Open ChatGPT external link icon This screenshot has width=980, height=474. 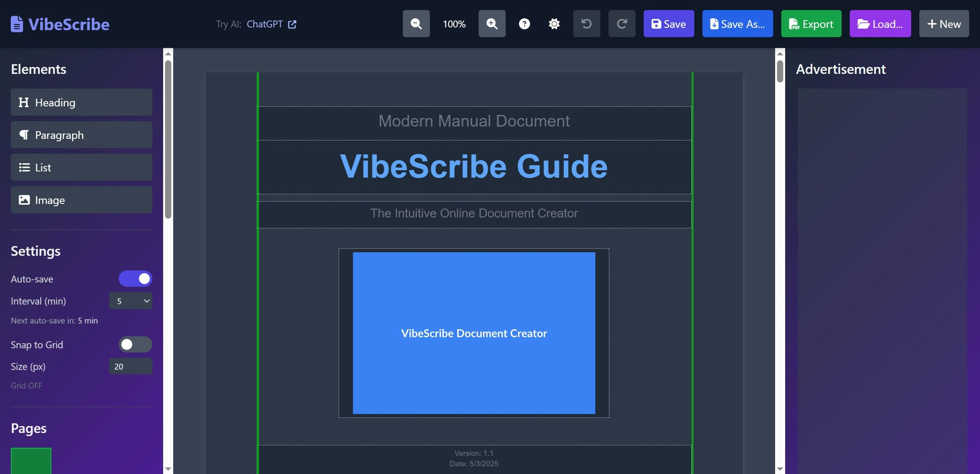(292, 24)
